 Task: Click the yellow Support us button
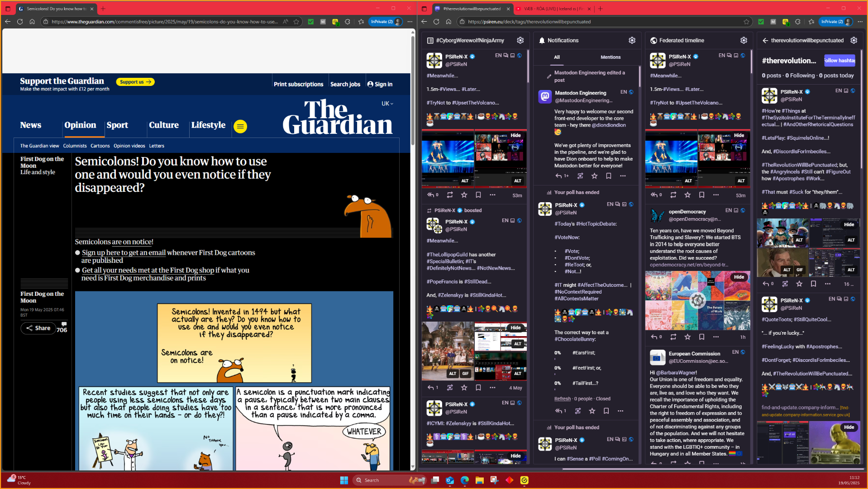click(135, 82)
